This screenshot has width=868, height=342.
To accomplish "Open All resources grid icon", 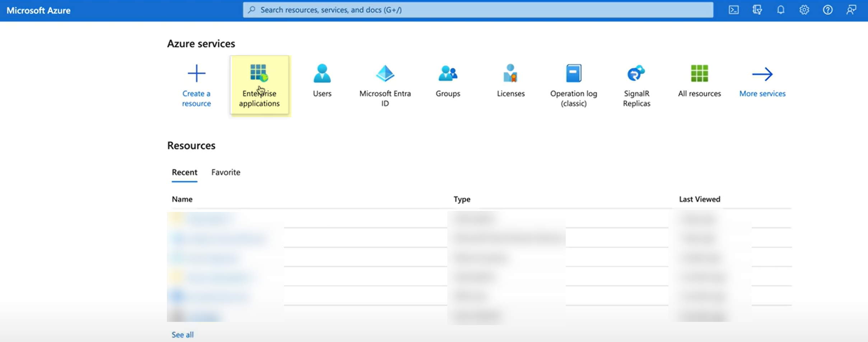I will coord(699,73).
